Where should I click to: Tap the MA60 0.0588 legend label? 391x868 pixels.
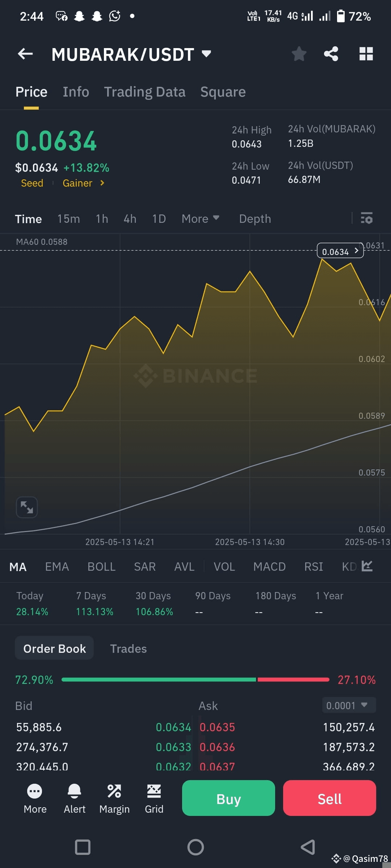click(42, 242)
